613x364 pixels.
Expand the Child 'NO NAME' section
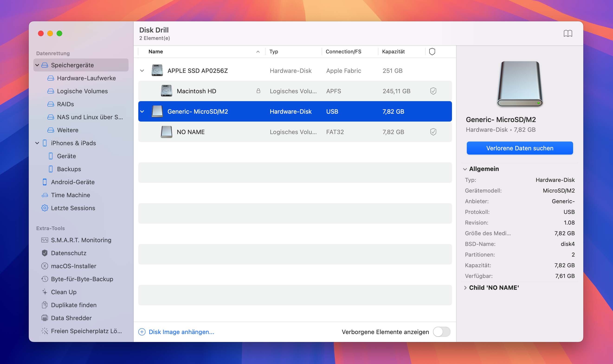pyautogui.click(x=466, y=287)
